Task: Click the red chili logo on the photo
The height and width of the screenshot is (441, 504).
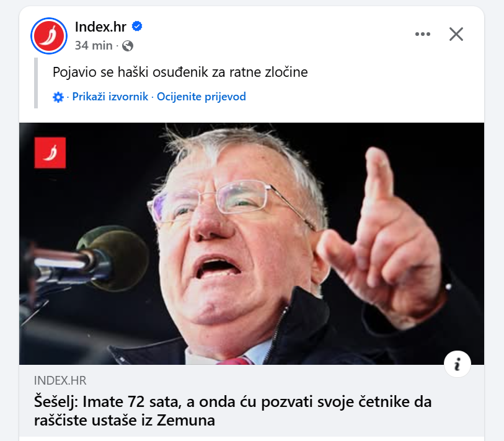Action: point(50,152)
